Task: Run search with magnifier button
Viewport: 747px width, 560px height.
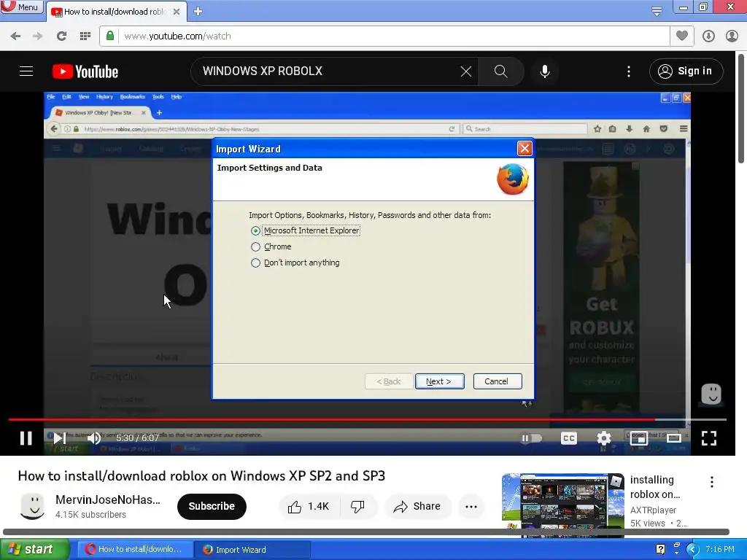Action: coord(500,71)
